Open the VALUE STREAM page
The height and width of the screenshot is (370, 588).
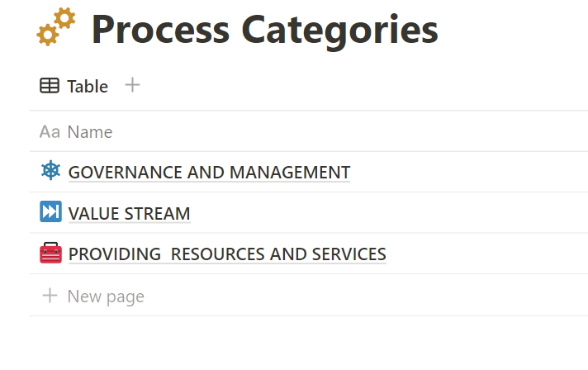click(129, 214)
